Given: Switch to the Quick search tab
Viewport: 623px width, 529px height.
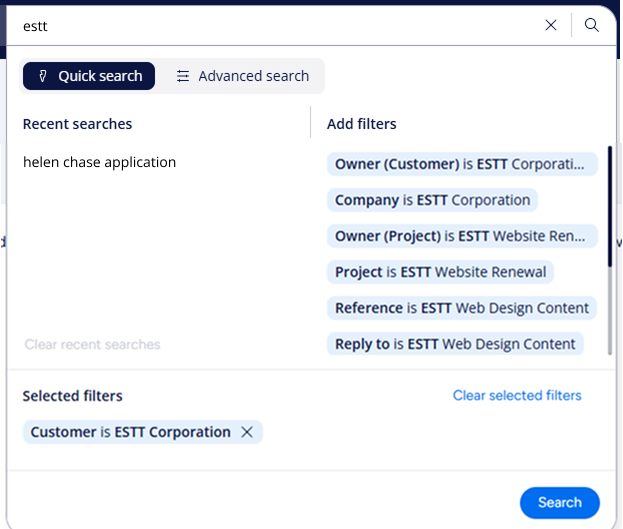Looking at the screenshot, I should pos(89,76).
